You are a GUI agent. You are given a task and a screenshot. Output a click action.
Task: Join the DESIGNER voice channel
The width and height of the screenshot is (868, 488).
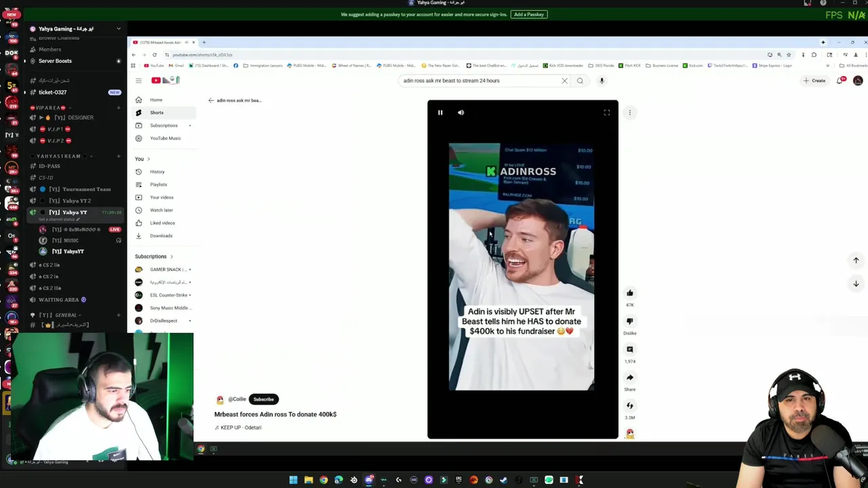[x=74, y=117]
